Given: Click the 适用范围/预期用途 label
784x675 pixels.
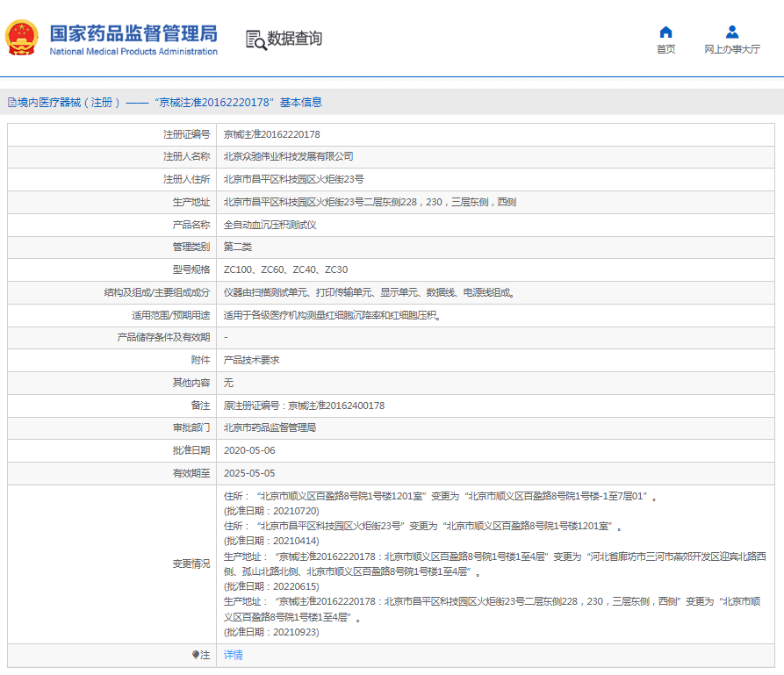Looking at the screenshot, I should [171, 315].
